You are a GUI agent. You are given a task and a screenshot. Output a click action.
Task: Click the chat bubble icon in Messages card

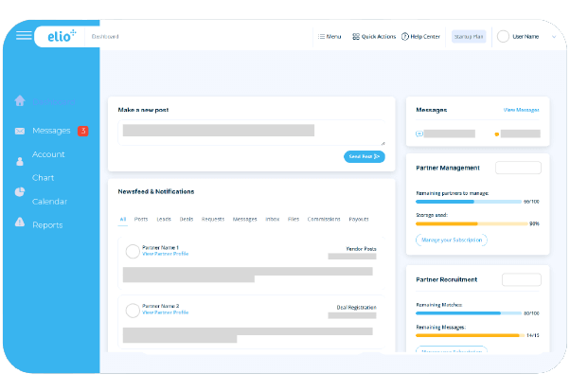tap(419, 134)
